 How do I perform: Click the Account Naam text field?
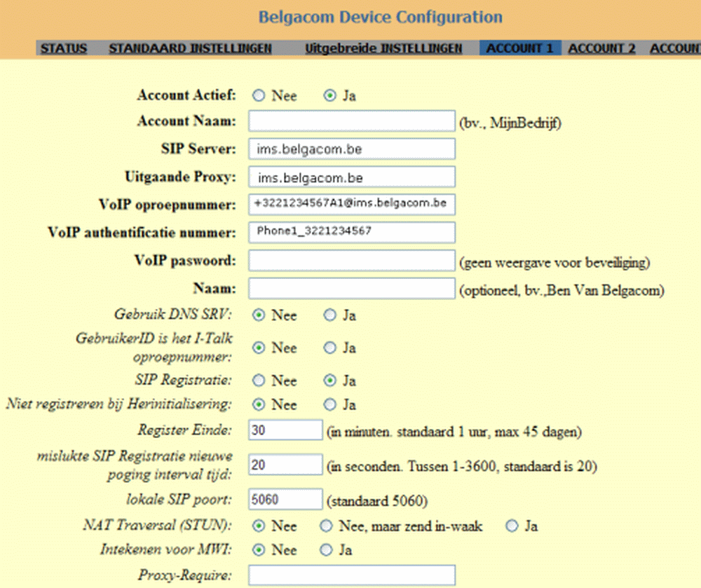tap(352, 121)
